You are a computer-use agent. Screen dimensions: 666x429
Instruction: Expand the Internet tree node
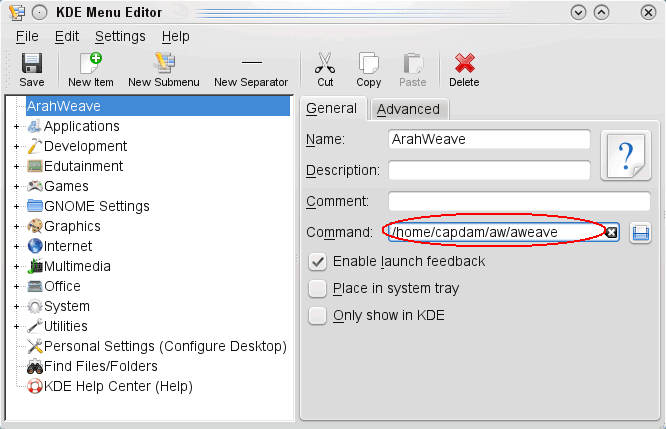pyautogui.click(x=16, y=246)
